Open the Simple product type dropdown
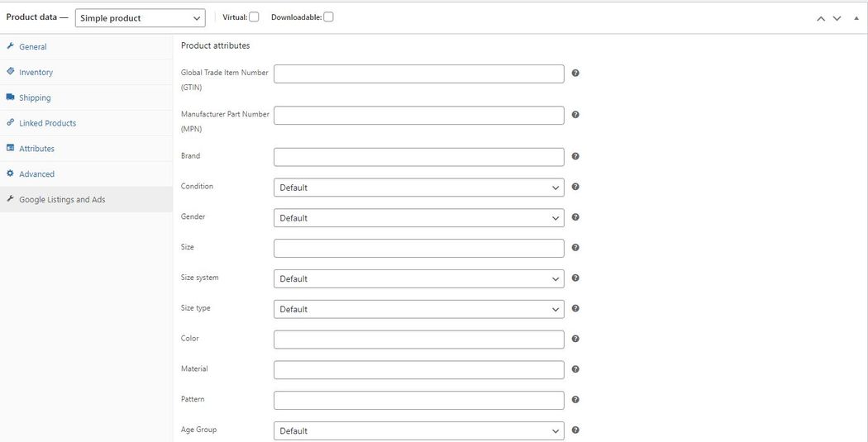Image resolution: width=868 pixels, height=442 pixels. point(140,18)
